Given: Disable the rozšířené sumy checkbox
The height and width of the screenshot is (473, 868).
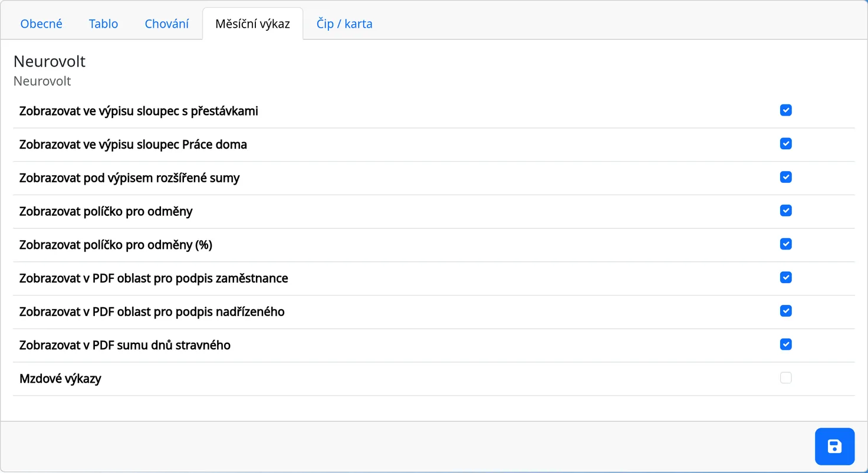Looking at the screenshot, I should [x=785, y=177].
